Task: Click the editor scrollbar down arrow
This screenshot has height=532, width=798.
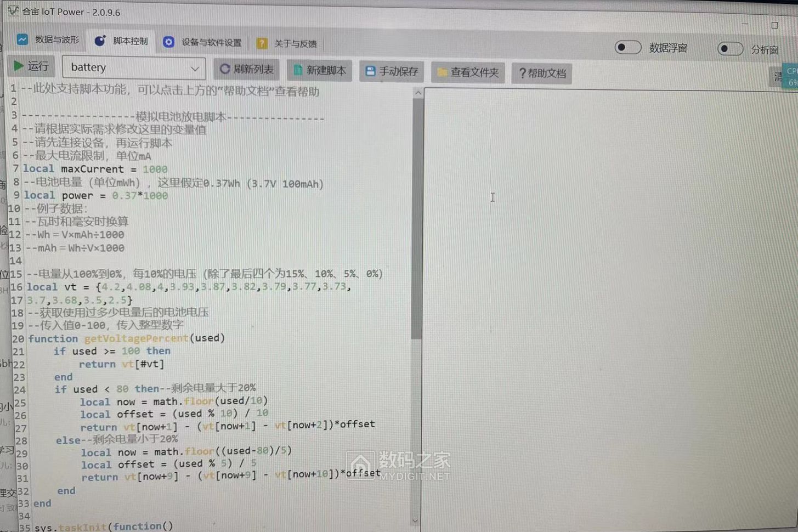Action: (415, 520)
